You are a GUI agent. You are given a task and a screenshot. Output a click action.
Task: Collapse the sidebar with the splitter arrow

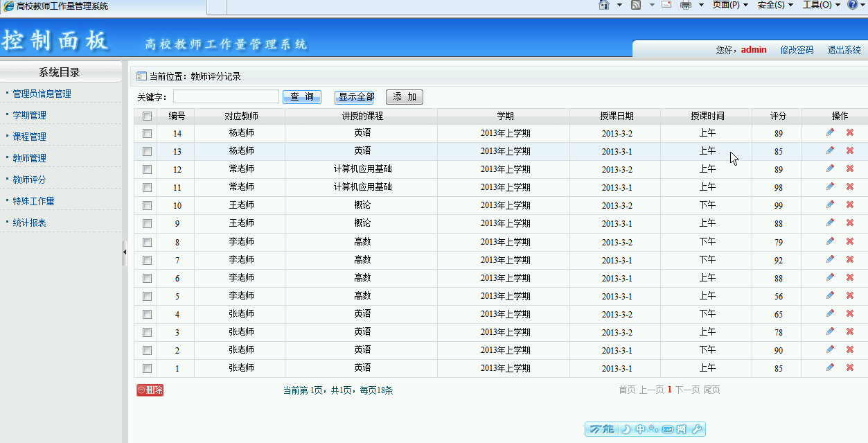click(125, 252)
